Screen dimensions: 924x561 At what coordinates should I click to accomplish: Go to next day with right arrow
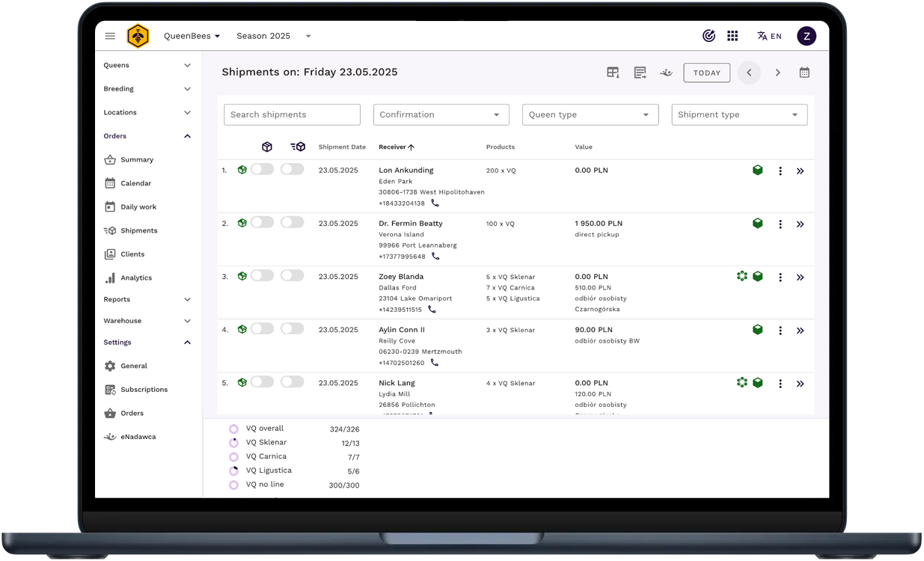[777, 73]
